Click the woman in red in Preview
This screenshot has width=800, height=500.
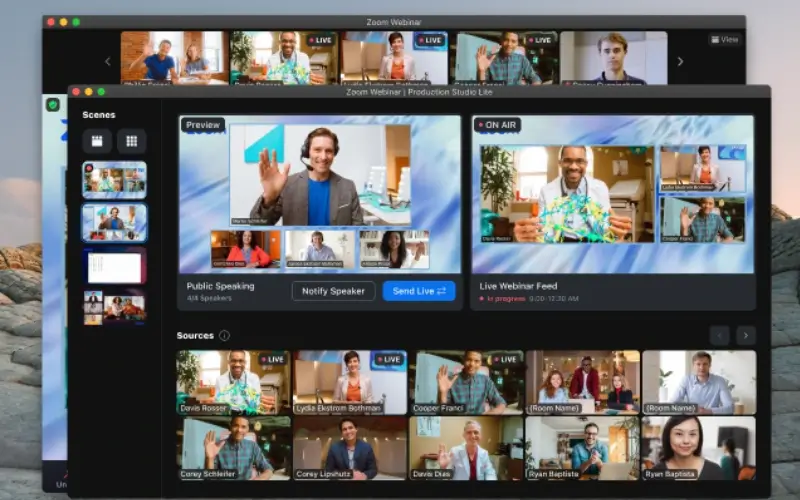(x=246, y=249)
